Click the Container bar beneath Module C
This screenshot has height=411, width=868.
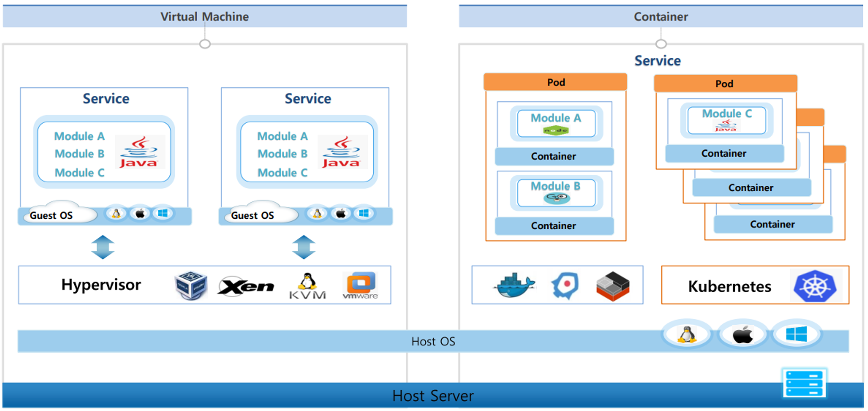pos(724,153)
